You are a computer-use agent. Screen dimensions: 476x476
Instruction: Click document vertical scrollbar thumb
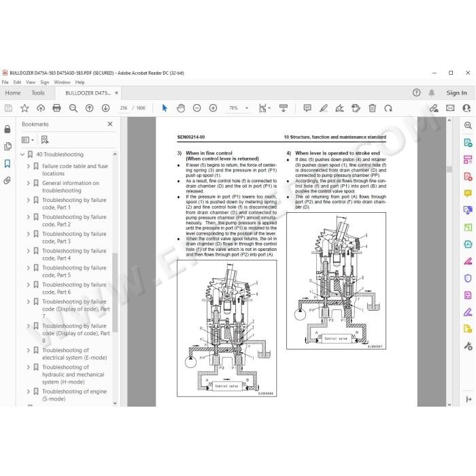click(449, 169)
